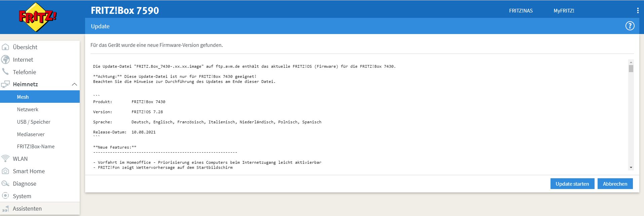Click the WLAN wifi icon
The image size is (644, 216).
coord(5,158)
